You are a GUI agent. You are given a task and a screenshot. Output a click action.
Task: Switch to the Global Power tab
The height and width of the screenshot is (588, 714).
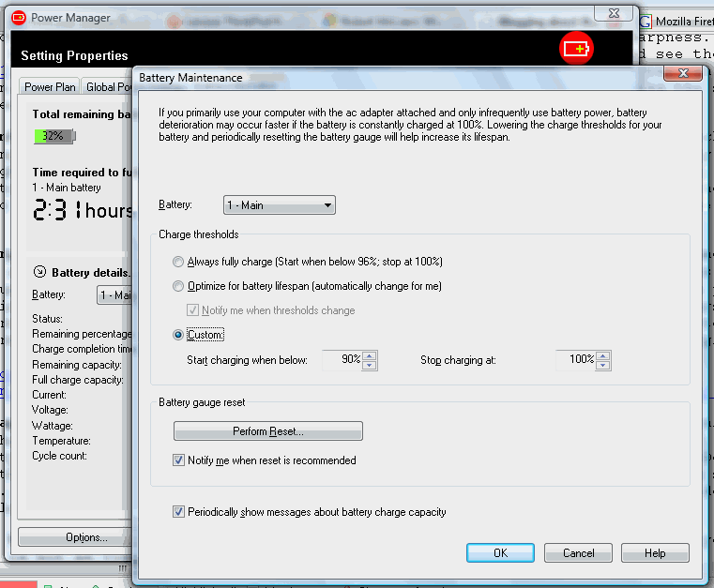(108, 87)
